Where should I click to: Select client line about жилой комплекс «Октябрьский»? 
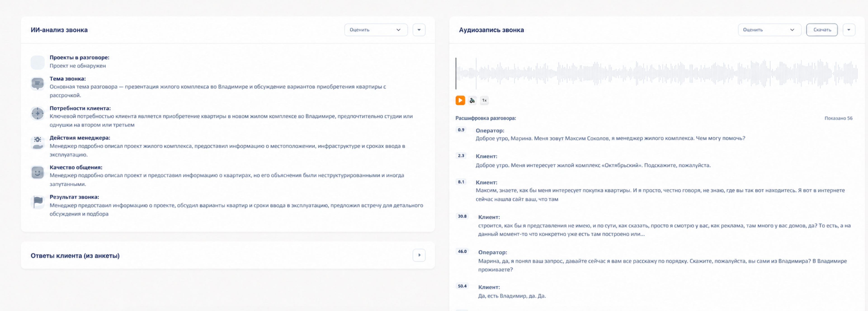coord(593,165)
